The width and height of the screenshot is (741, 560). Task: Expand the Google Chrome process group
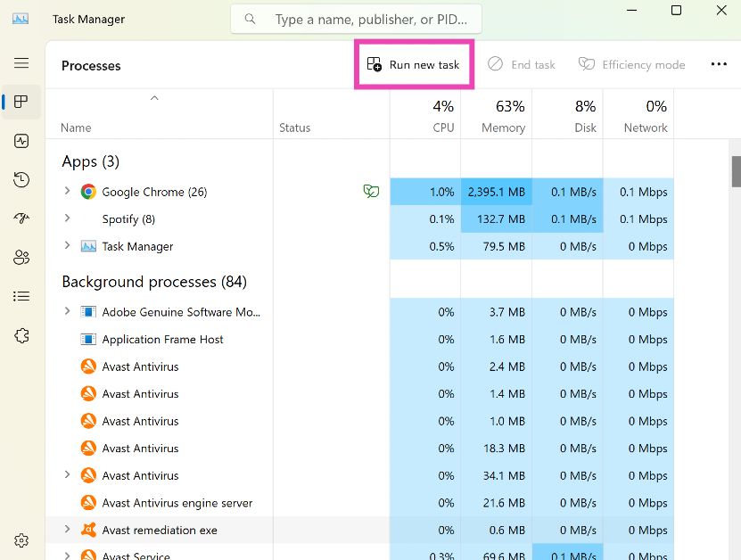point(67,191)
